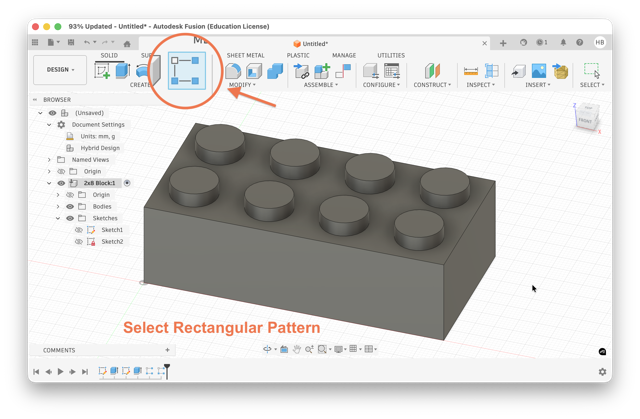Screen dimensions: 640x419
Task: Collapse the Document Settings tree node
Action: (49, 125)
